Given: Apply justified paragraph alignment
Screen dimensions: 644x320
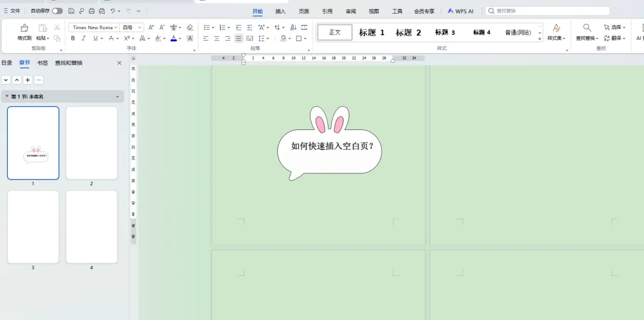Looking at the screenshot, I should pyautogui.click(x=239, y=38).
